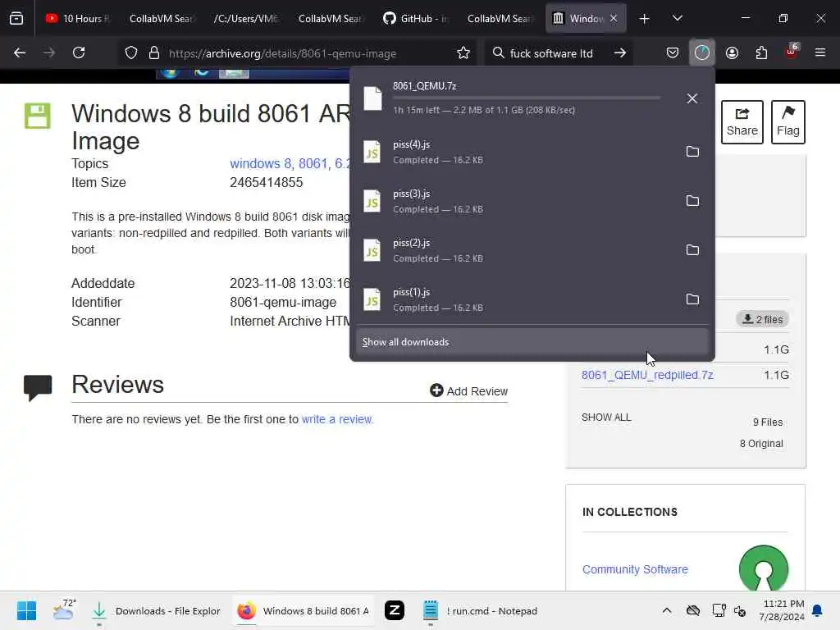Flag this archive item

tap(788, 122)
